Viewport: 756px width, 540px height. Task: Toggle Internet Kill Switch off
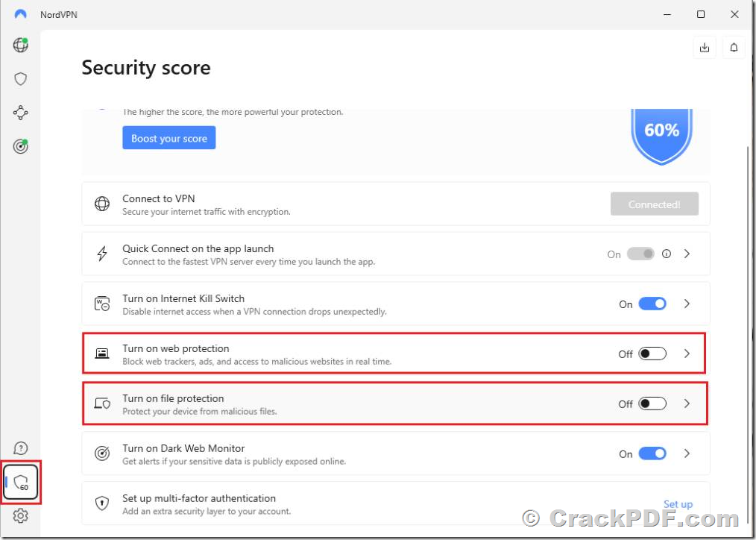652,304
